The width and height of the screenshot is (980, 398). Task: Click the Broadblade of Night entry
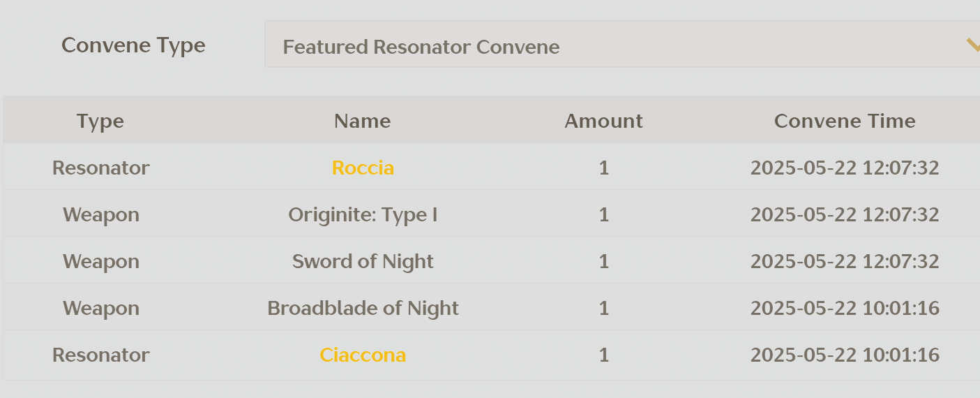(363, 308)
